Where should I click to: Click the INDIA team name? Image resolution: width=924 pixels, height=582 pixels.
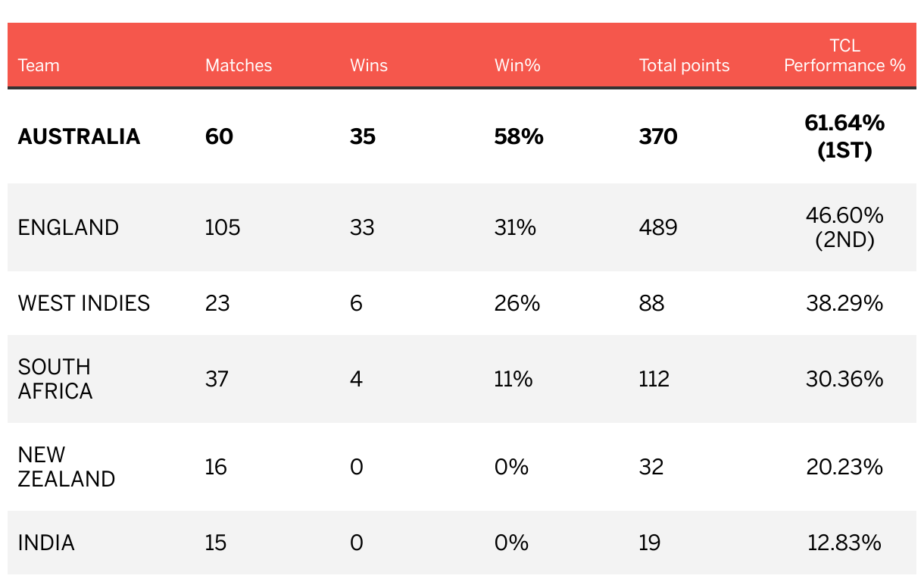tap(46, 543)
